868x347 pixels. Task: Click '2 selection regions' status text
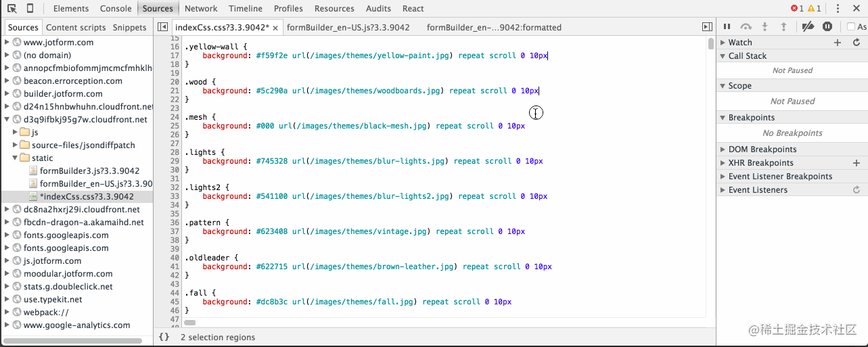(x=218, y=337)
